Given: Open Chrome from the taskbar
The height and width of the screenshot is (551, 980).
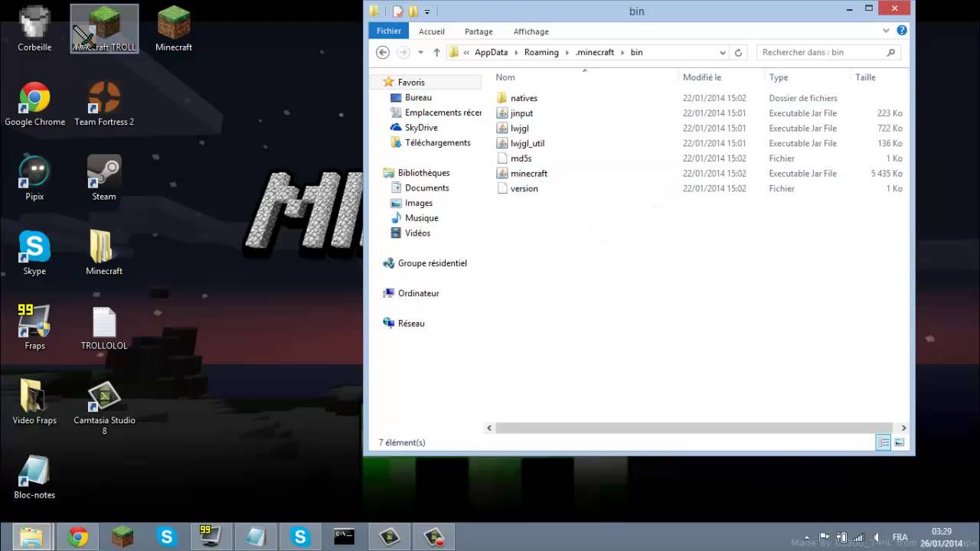Looking at the screenshot, I should [x=77, y=537].
